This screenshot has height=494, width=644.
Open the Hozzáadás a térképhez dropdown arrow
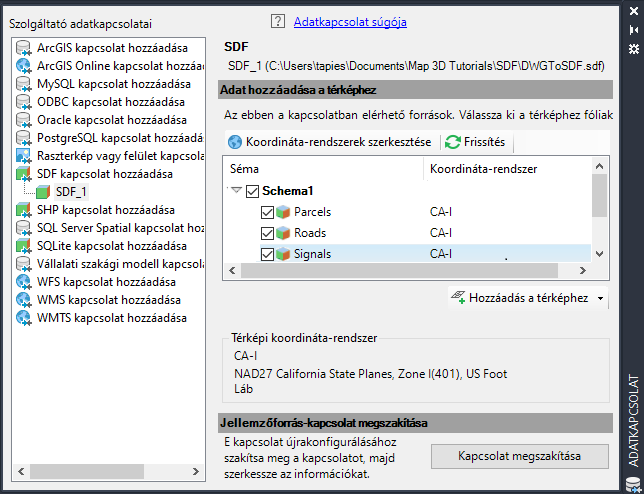click(600, 298)
